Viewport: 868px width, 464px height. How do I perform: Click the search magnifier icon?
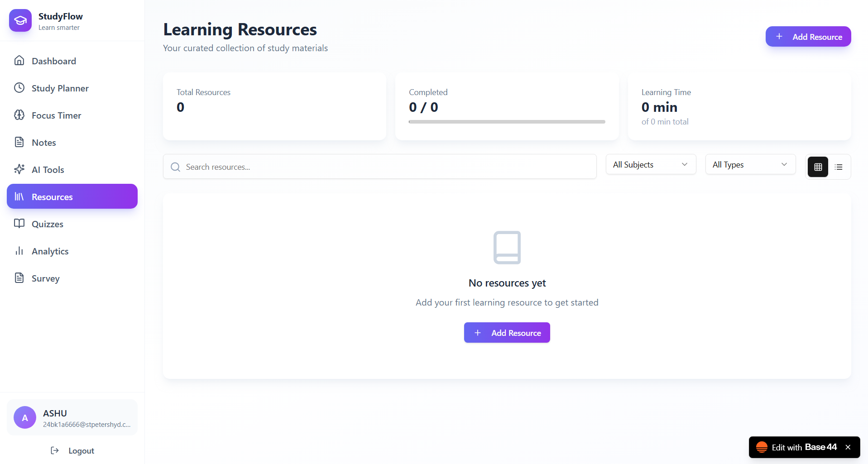pyautogui.click(x=175, y=167)
